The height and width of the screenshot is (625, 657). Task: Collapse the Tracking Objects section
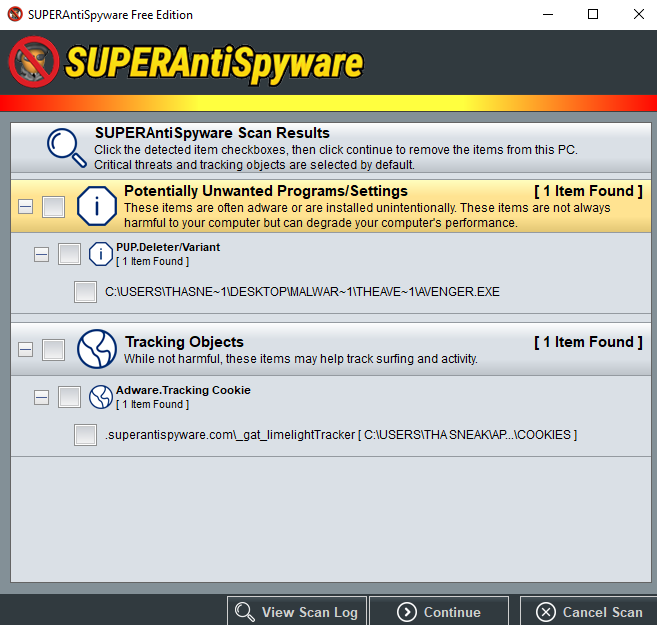[26, 349]
